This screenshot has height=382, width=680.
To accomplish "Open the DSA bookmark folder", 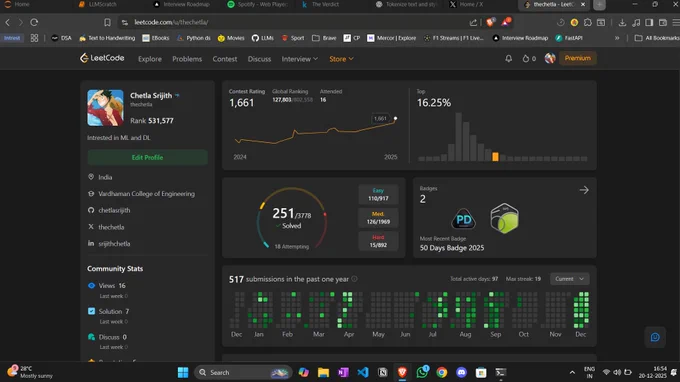I will coord(61,38).
